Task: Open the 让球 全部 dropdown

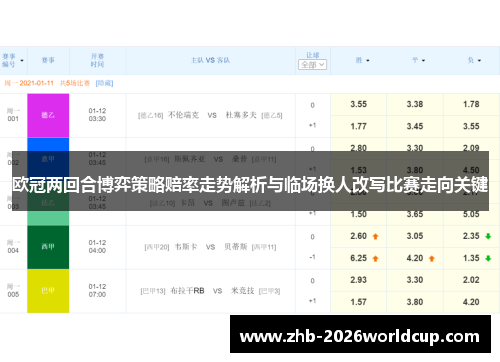Action: click(x=312, y=65)
